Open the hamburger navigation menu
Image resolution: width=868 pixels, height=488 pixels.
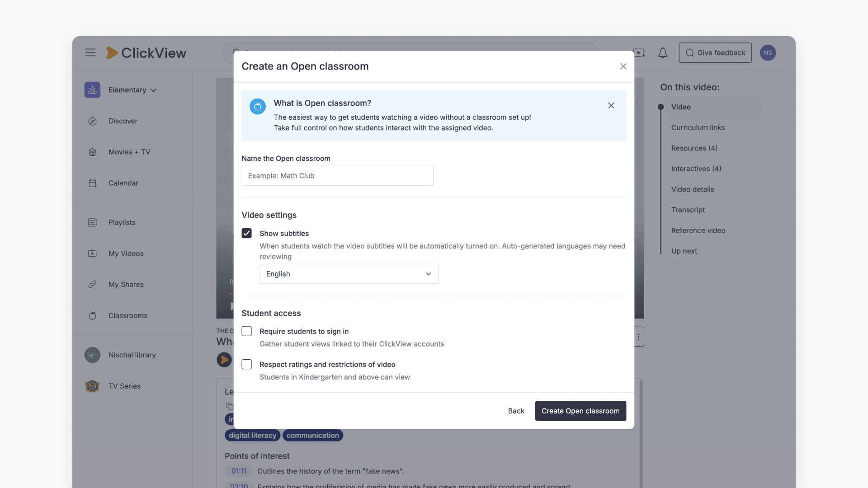90,52
